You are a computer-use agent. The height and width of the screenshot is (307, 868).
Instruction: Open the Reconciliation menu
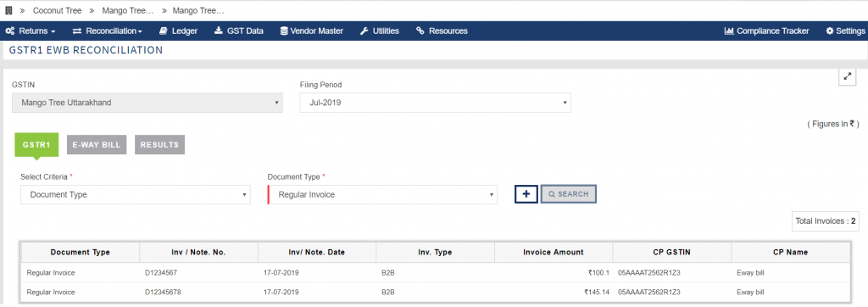coord(108,31)
